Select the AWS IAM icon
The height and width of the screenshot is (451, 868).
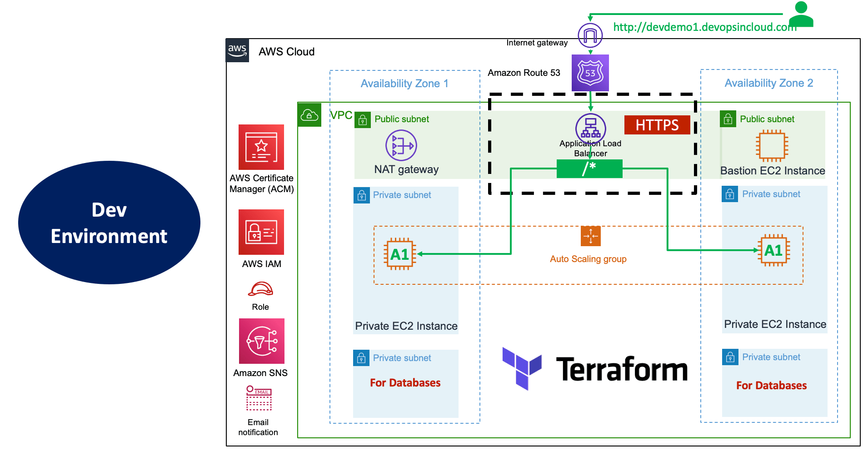point(261,232)
